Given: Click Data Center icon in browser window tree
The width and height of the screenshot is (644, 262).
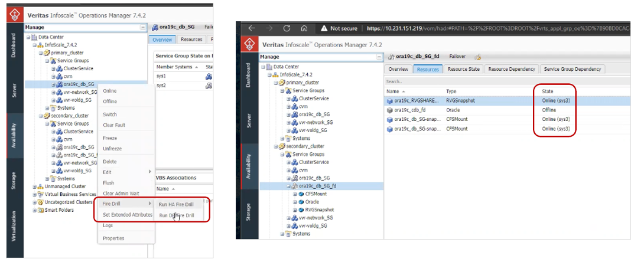Looking at the screenshot, I should tap(269, 67).
